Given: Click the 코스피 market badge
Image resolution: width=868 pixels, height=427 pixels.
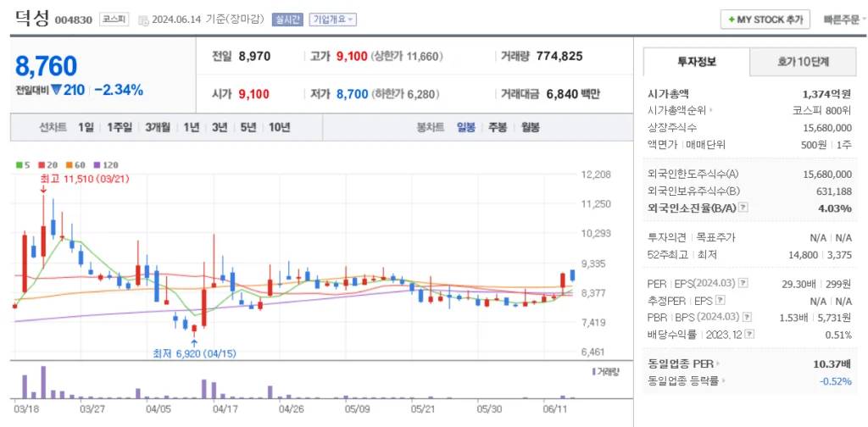Looking at the screenshot, I should coord(114,19).
